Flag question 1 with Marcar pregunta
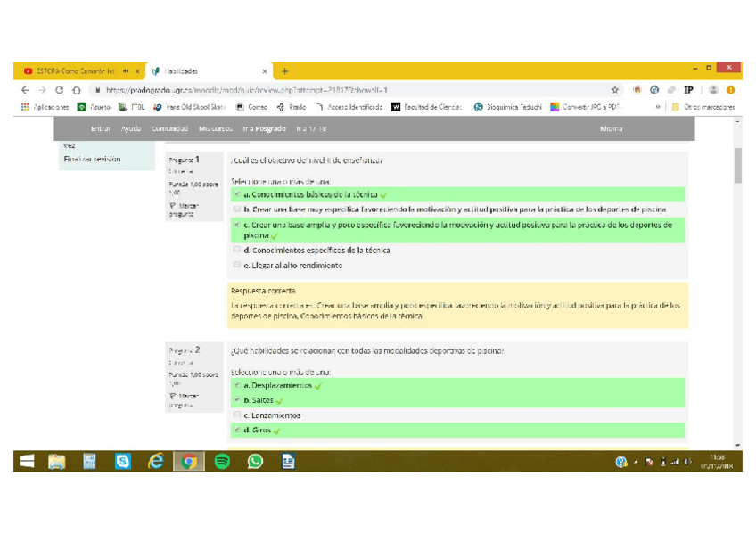 coord(183,209)
